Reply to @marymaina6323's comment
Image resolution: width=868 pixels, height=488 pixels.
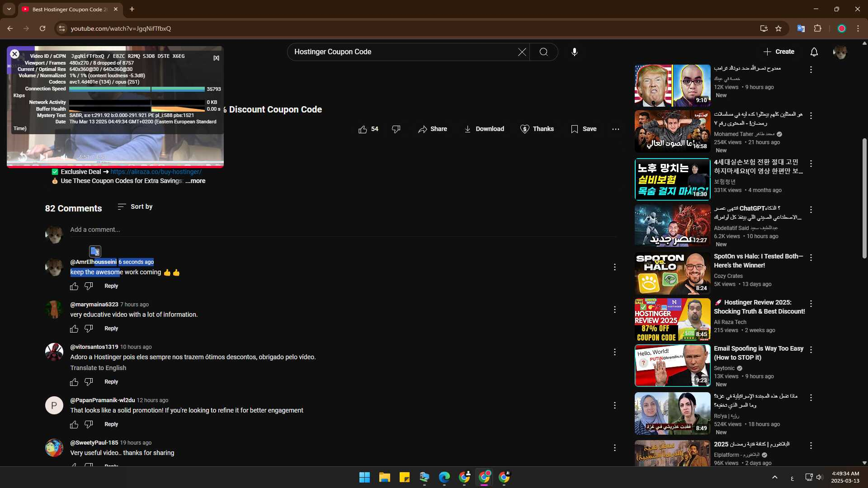point(111,328)
